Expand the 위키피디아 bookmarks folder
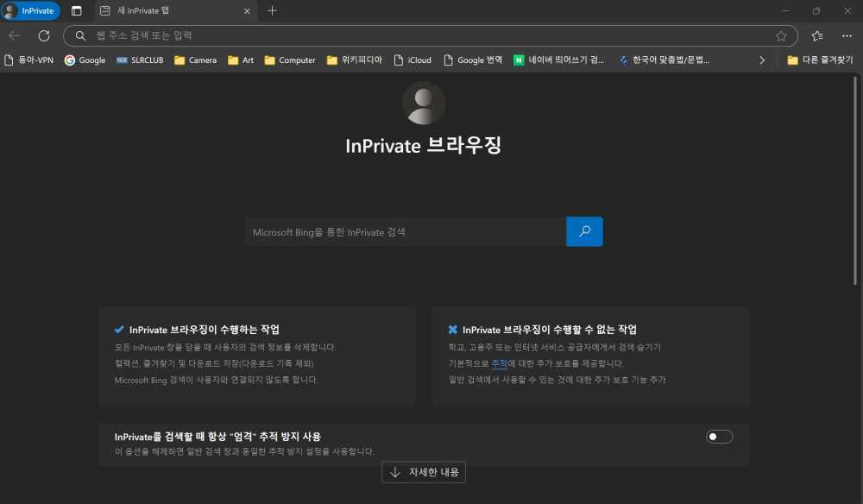 (x=355, y=60)
